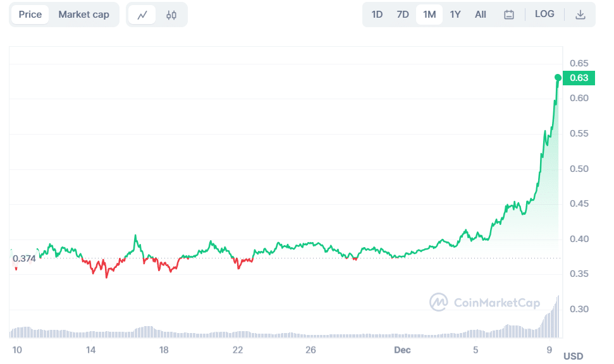The height and width of the screenshot is (364, 614).
Task: Switch to candlestick chart view
Action: tap(171, 15)
